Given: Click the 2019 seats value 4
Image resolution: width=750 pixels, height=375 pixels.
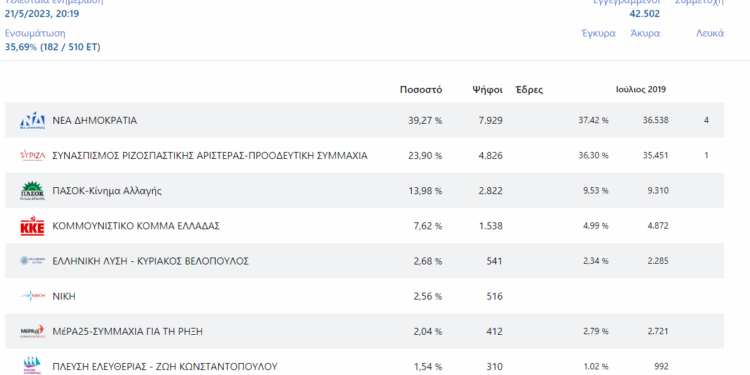Looking at the screenshot, I should (x=706, y=120).
